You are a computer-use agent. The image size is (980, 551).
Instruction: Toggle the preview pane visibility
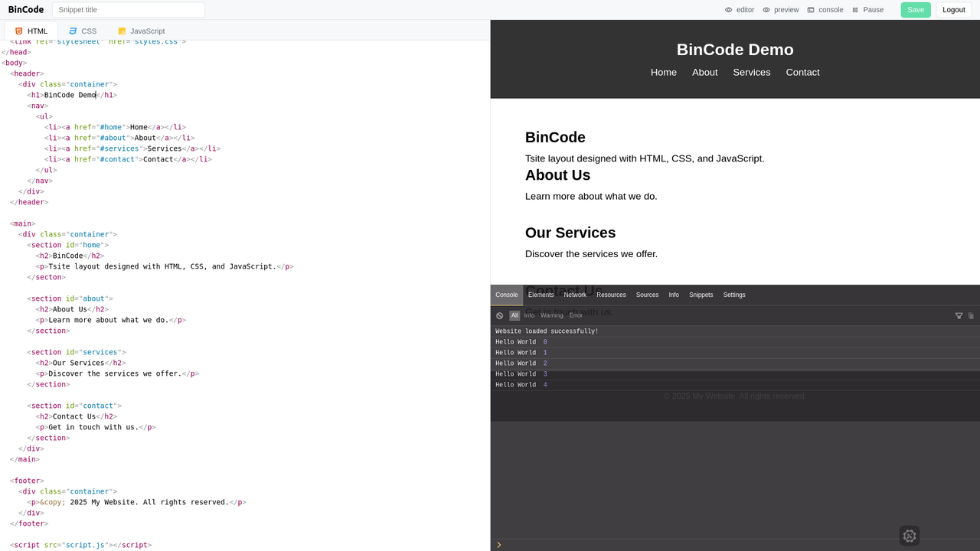780,10
